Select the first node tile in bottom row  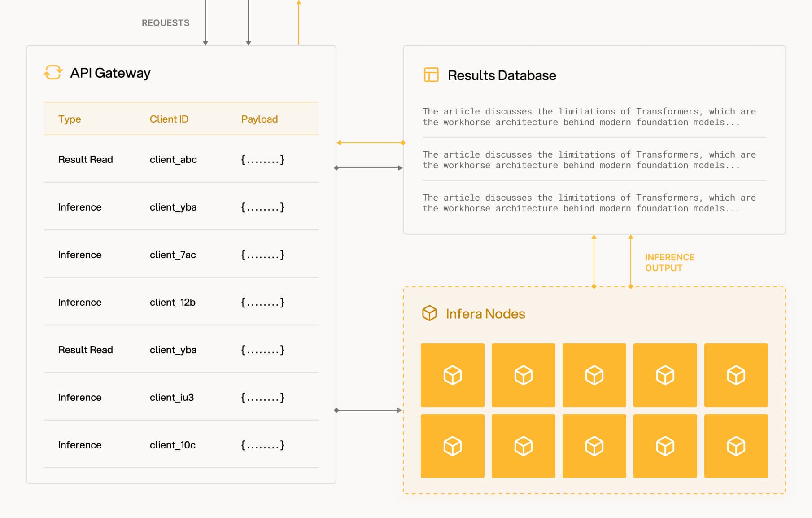[452, 446]
